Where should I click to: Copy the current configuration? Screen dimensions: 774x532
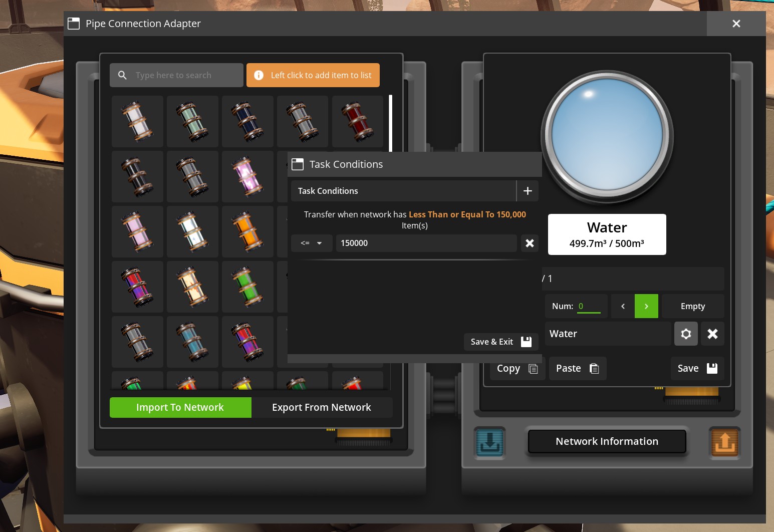pos(518,368)
